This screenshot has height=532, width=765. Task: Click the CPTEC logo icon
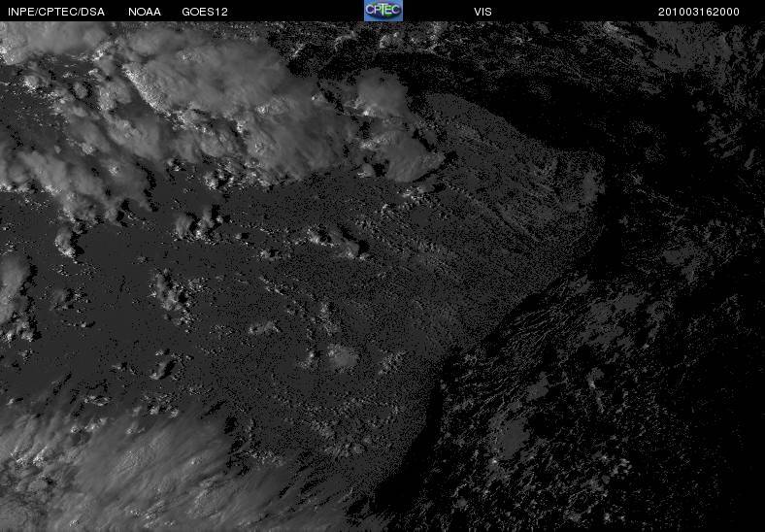[x=383, y=11]
